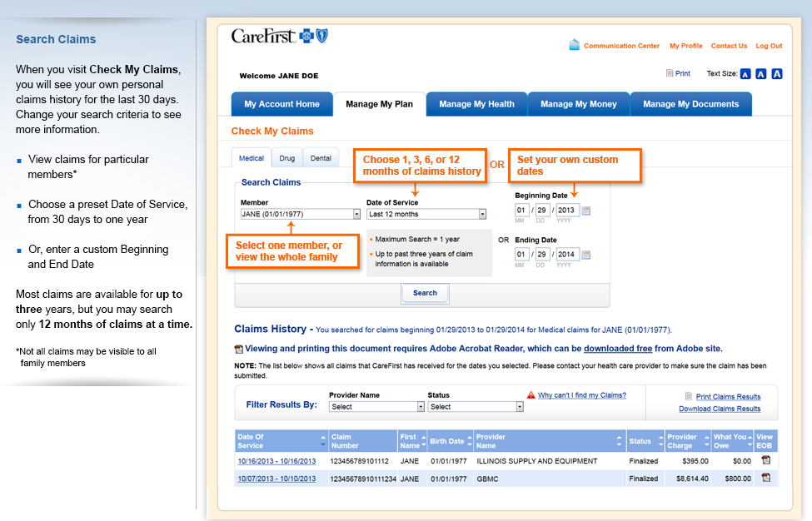Switch to the Drug claims tab

[286, 158]
